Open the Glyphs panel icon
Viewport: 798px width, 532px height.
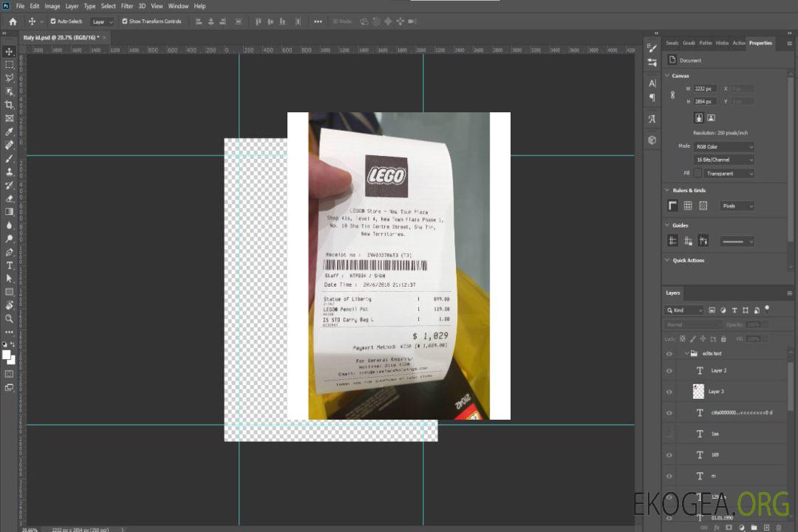[652, 119]
